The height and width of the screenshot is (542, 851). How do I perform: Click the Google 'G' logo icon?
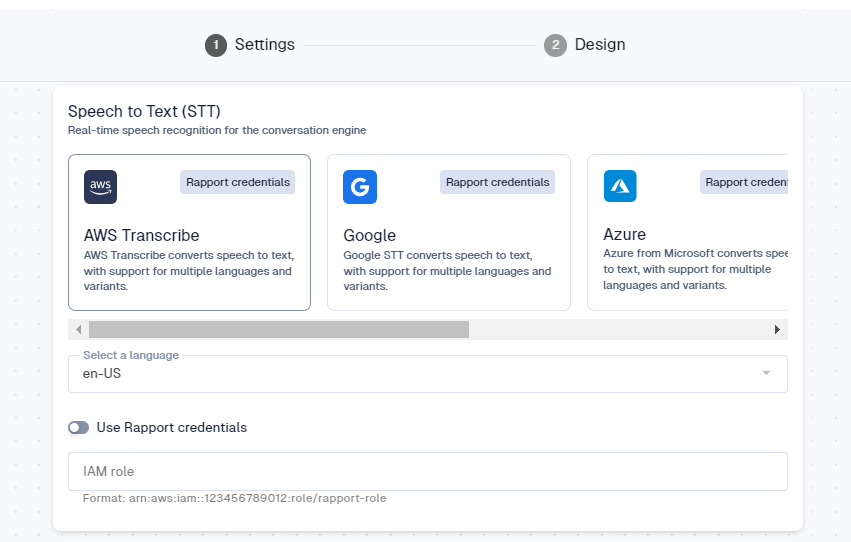(x=360, y=186)
